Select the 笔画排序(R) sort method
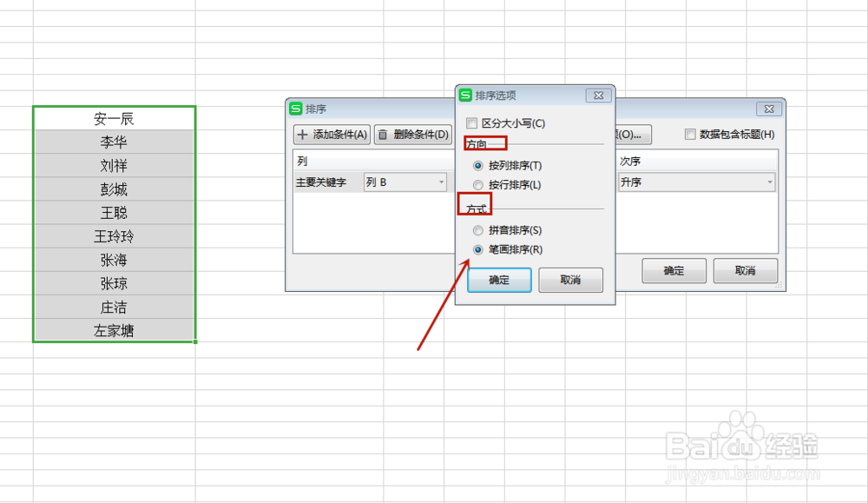This screenshot has width=868, height=503. click(478, 250)
